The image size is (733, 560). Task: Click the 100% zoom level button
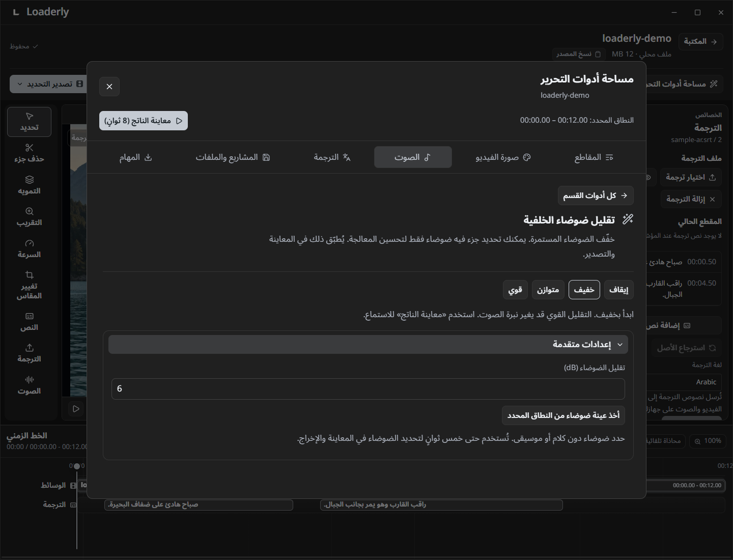click(x=708, y=441)
